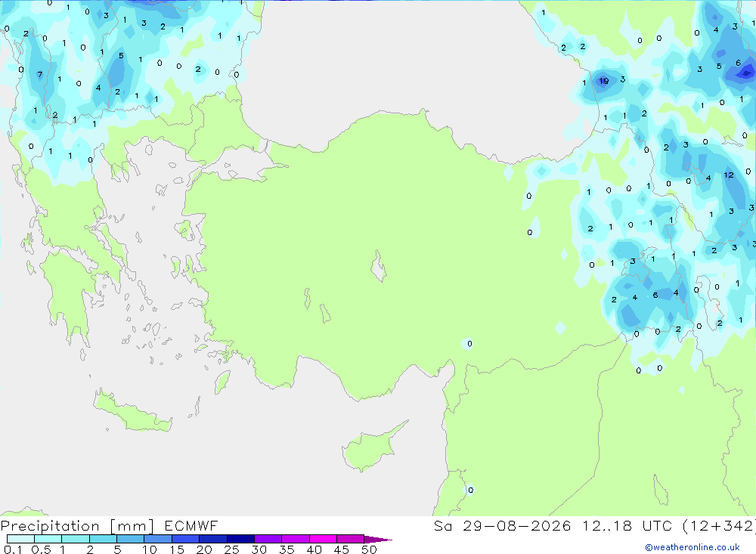Click the 5–10 mm legend color swatch
Image resolution: width=756 pixels, height=554 pixels.
[x=130, y=539]
